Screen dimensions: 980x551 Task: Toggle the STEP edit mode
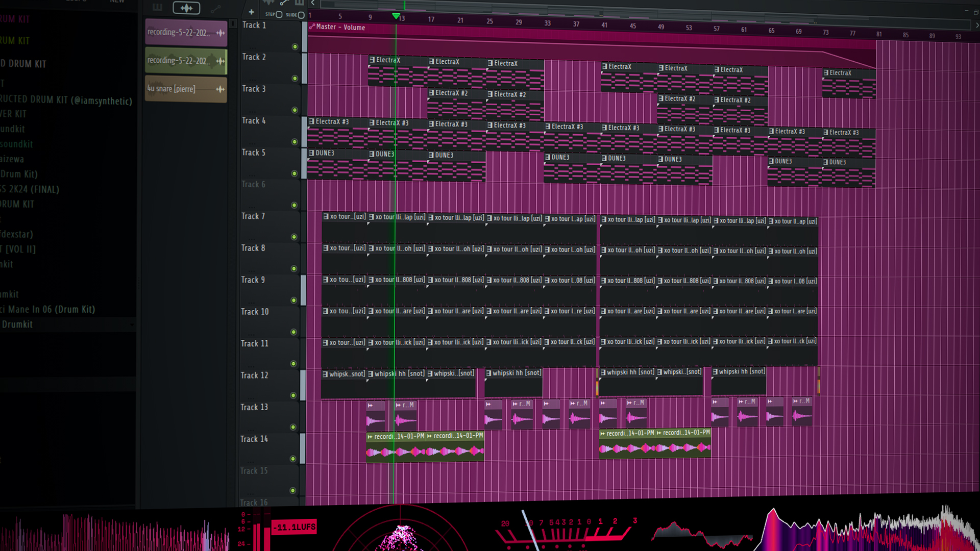(x=279, y=14)
